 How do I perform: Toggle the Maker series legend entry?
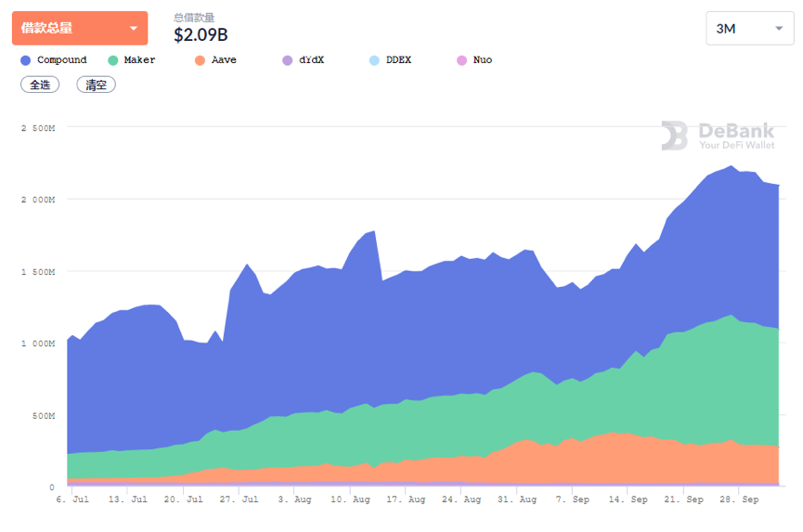pos(132,60)
